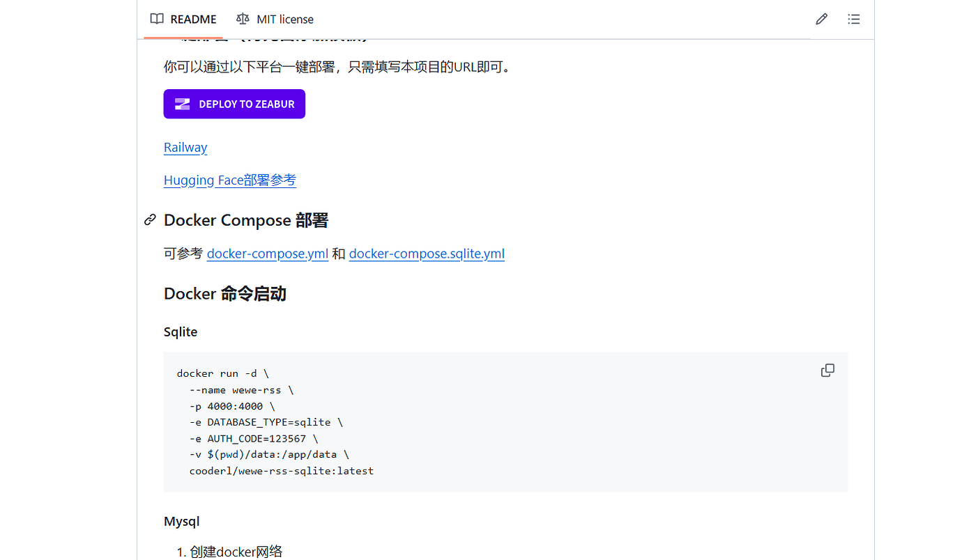Select the AUTH_CODE line in the code block
This screenshot has width=962, height=560.
pos(252,438)
